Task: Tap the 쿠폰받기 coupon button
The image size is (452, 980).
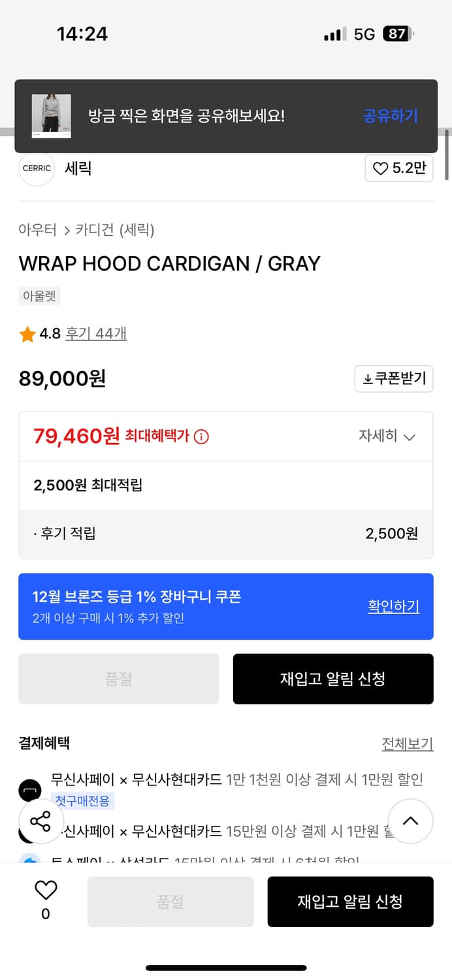Action: tap(394, 379)
